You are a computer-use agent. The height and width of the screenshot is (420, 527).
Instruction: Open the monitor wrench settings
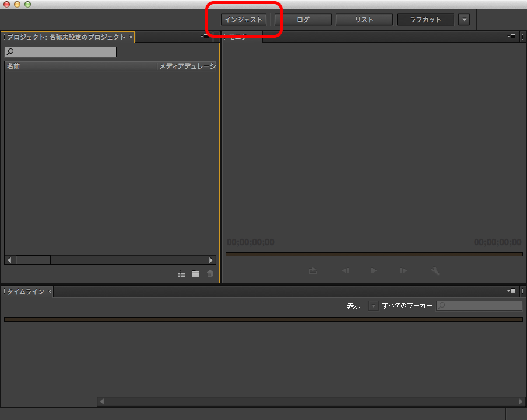[x=435, y=271]
